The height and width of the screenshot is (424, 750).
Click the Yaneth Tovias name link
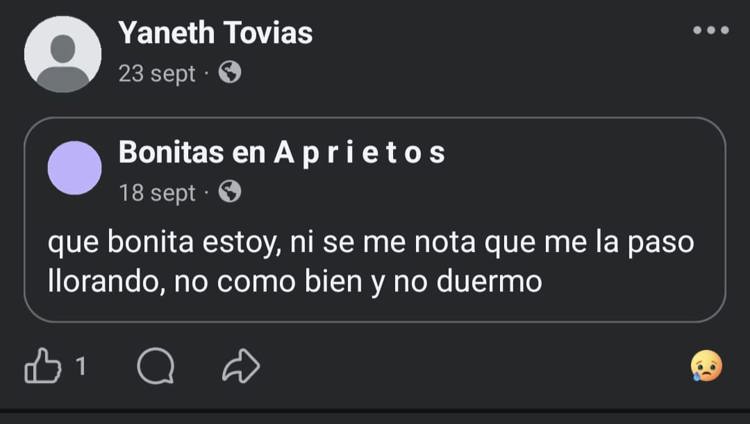[x=215, y=33]
